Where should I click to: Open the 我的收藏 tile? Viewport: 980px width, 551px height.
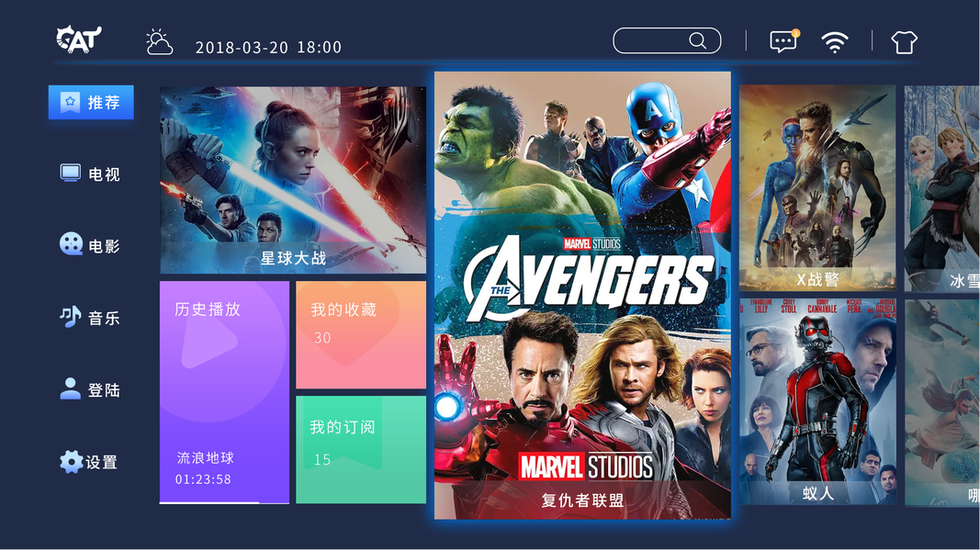click(x=361, y=335)
